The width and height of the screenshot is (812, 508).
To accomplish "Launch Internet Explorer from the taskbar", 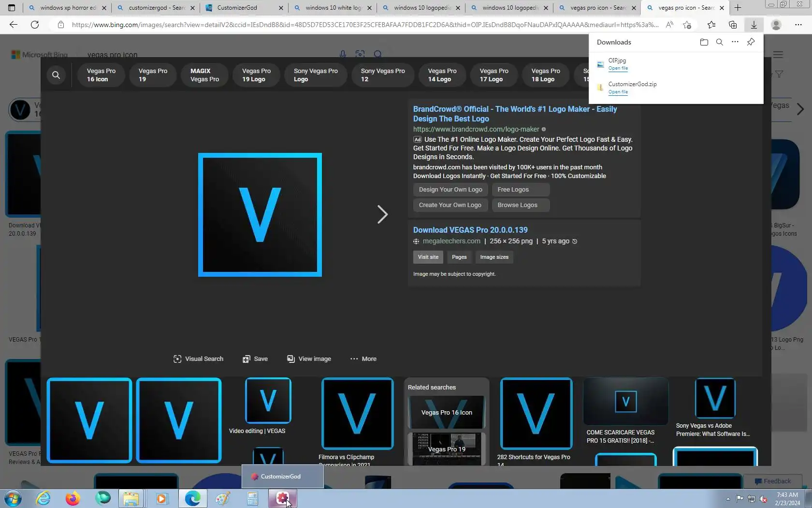I will tap(43, 498).
